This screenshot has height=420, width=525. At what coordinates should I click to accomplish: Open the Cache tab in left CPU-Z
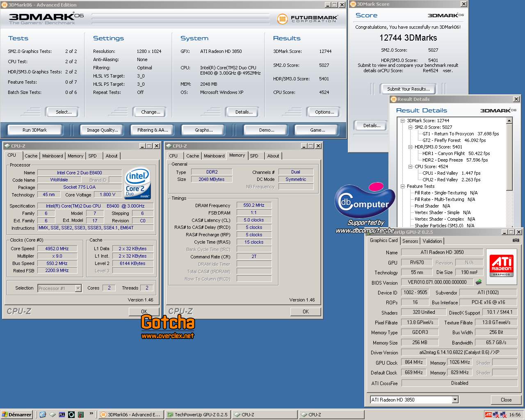(x=31, y=156)
